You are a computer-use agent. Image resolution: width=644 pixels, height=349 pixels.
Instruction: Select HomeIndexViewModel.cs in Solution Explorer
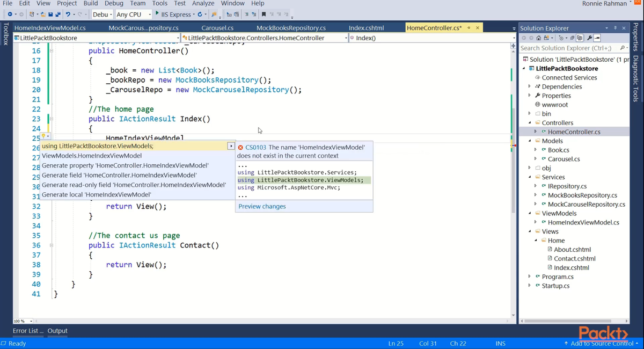tap(583, 222)
